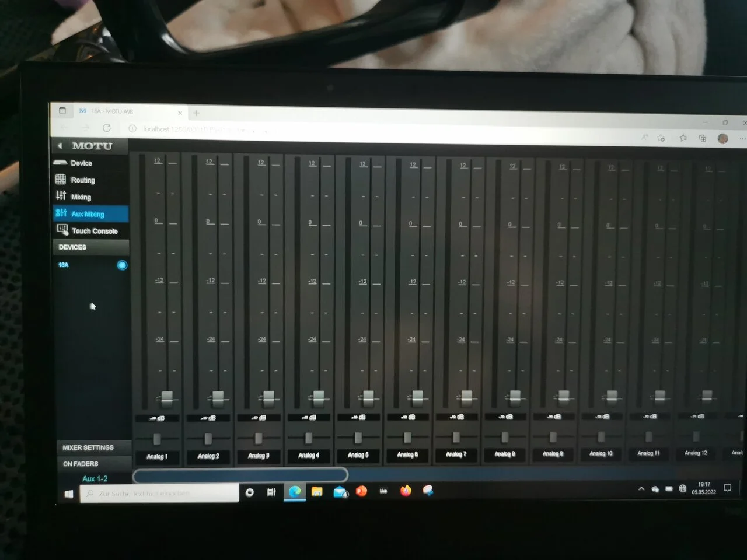
Task: View site information for localhost
Action: click(132, 128)
